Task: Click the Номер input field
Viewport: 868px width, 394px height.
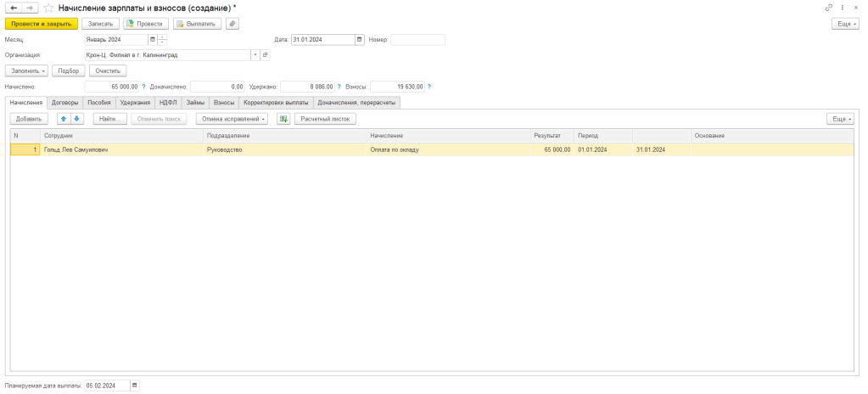Action: coord(417,39)
